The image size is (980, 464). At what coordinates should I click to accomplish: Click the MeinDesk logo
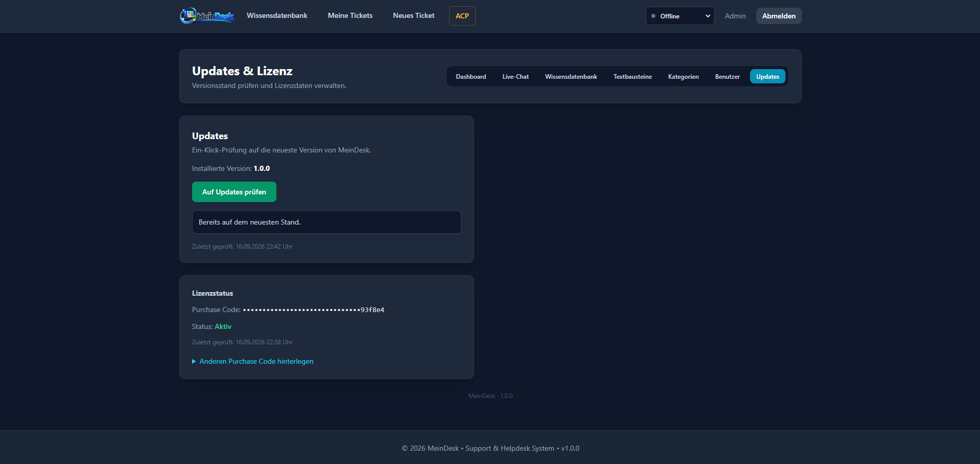coord(207,16)
